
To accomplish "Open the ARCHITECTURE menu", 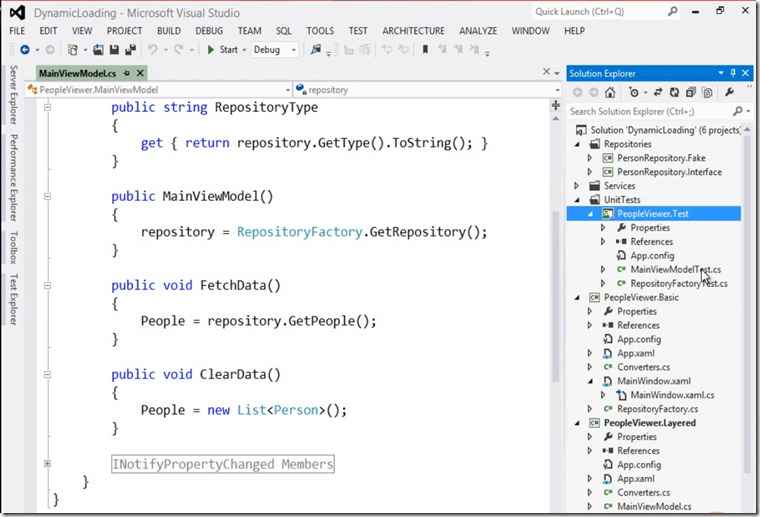I will 413,31.
